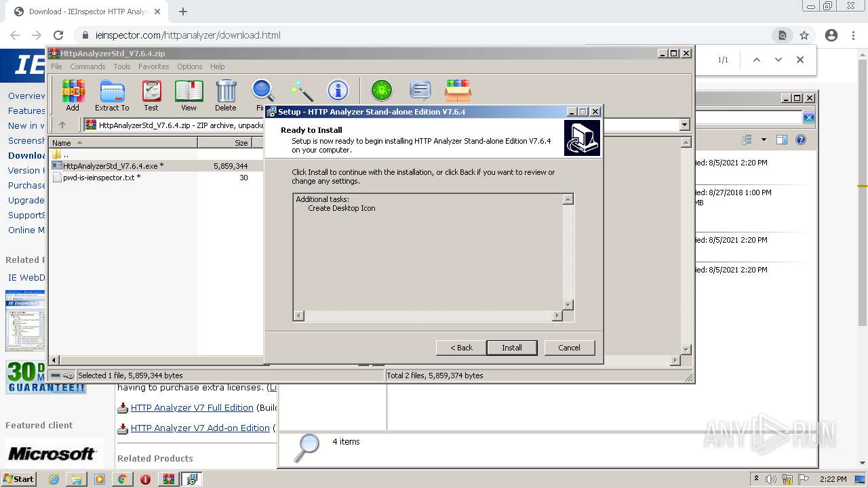Click the Windows Start button
Image resolution: width=868 pixels, height=488 pixels.
[19, 479]
